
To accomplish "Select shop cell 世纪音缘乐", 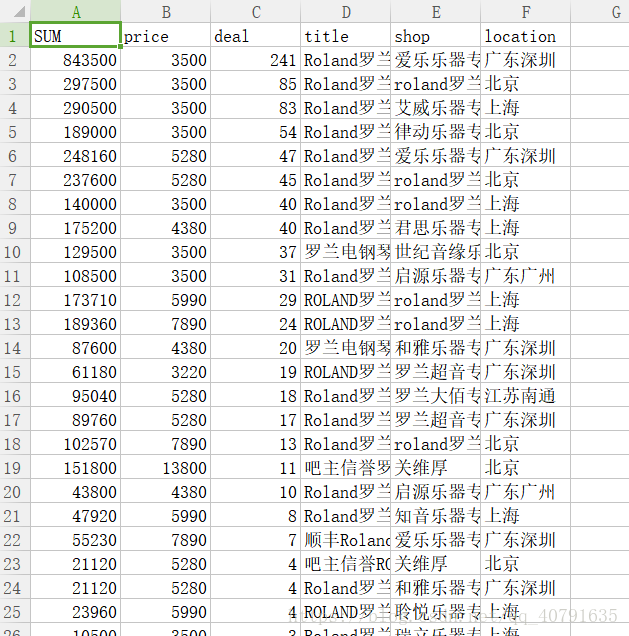I will [x=436, y=251].
